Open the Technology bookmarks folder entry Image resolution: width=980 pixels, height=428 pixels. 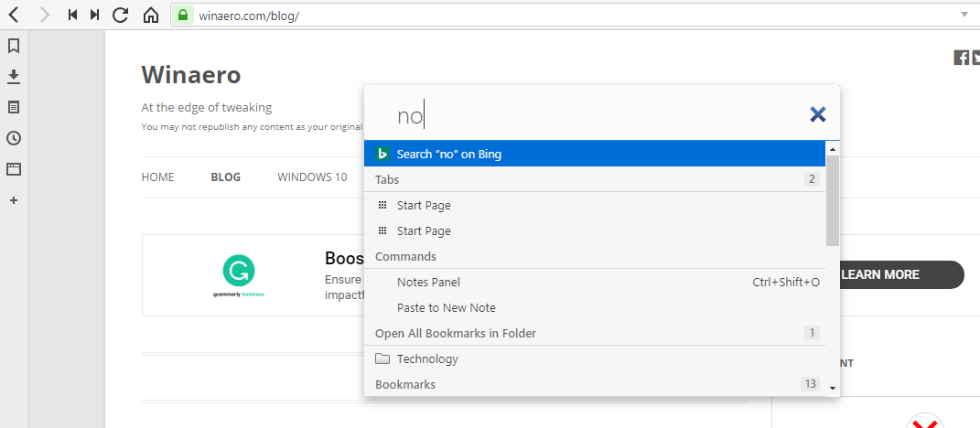click(595, 358)
